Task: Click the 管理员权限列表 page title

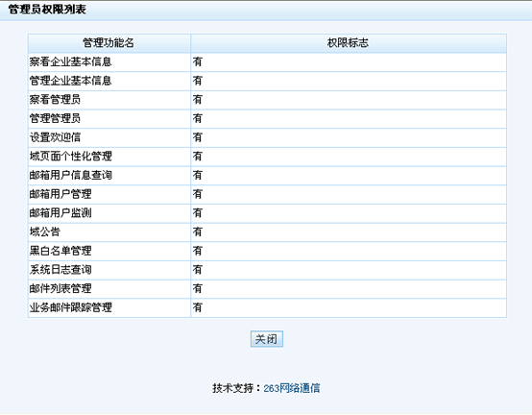Action: 47,10
